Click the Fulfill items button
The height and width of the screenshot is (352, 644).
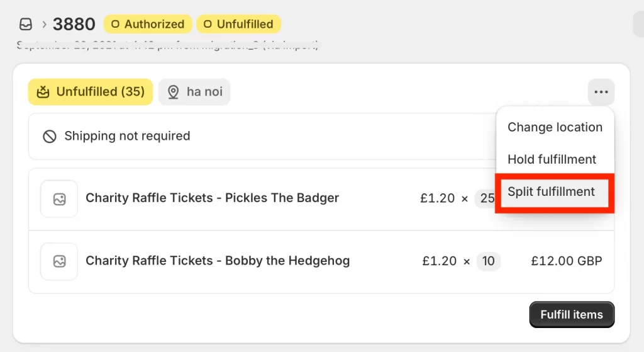pos(572,315)
